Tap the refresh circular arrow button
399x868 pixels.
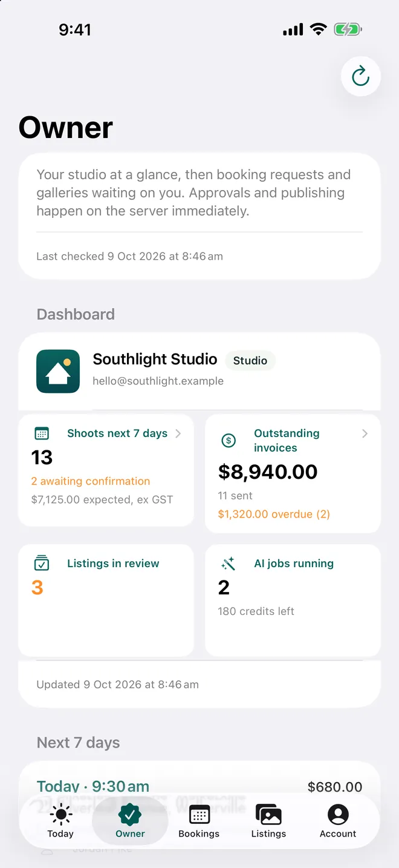(x=361, y=76)
